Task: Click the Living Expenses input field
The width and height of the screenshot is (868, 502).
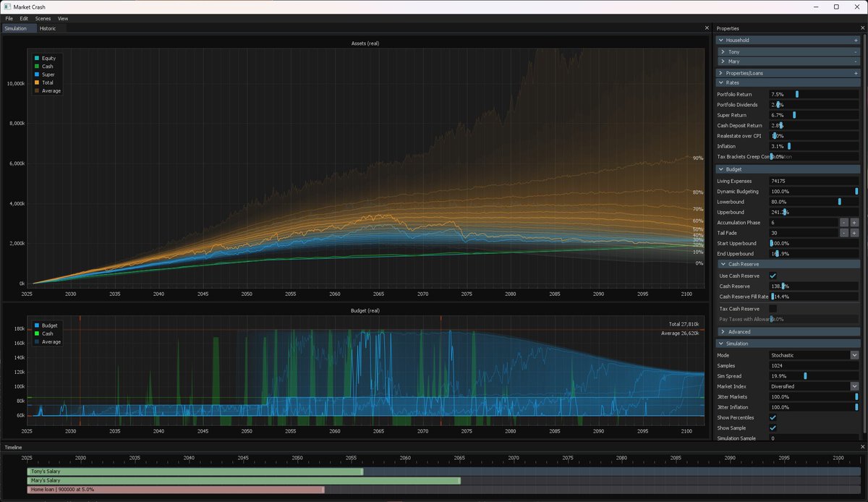Action: pos(814,181)
